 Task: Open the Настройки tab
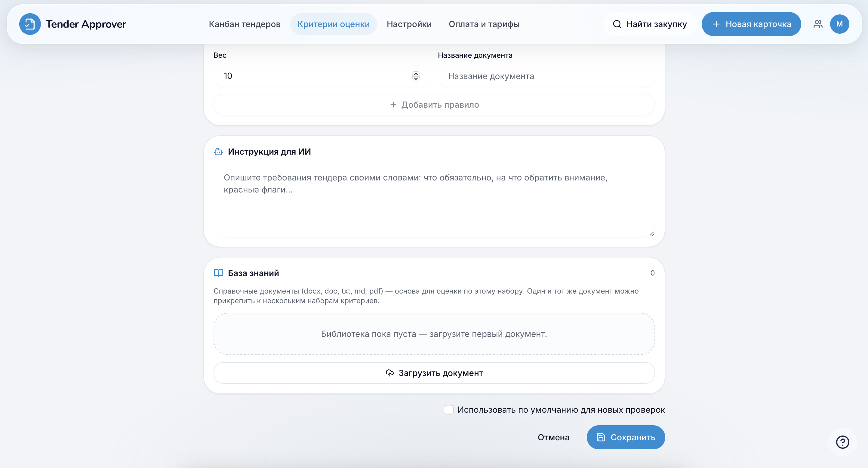coord(409,24)
